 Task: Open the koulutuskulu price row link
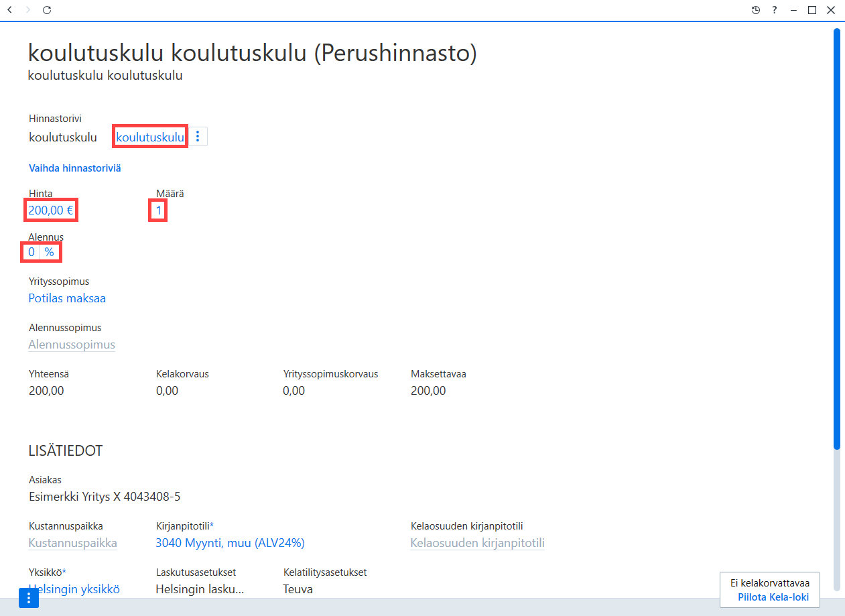(150, 137)
